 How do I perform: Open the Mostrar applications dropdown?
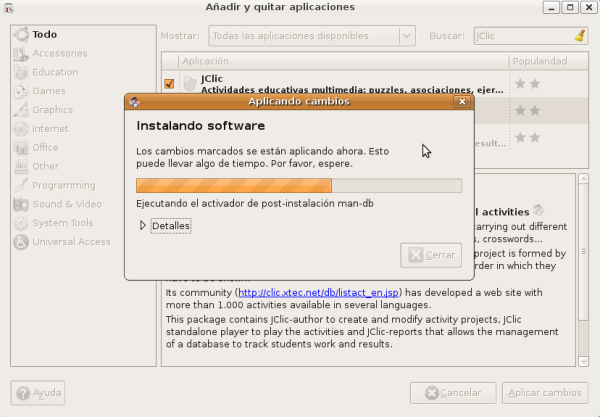pos(311,35)
